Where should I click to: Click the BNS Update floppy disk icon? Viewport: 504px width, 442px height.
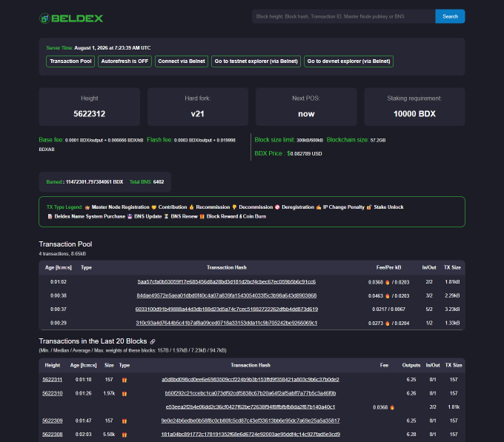(130, 217)
